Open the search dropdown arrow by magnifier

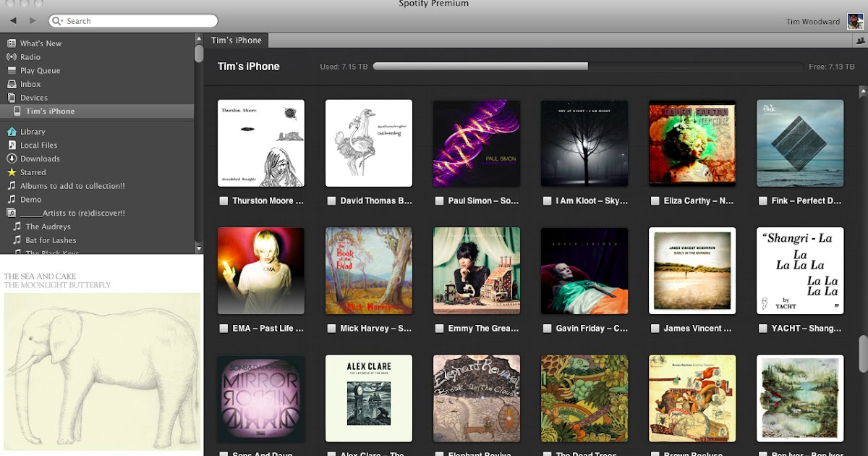(62, 22)
